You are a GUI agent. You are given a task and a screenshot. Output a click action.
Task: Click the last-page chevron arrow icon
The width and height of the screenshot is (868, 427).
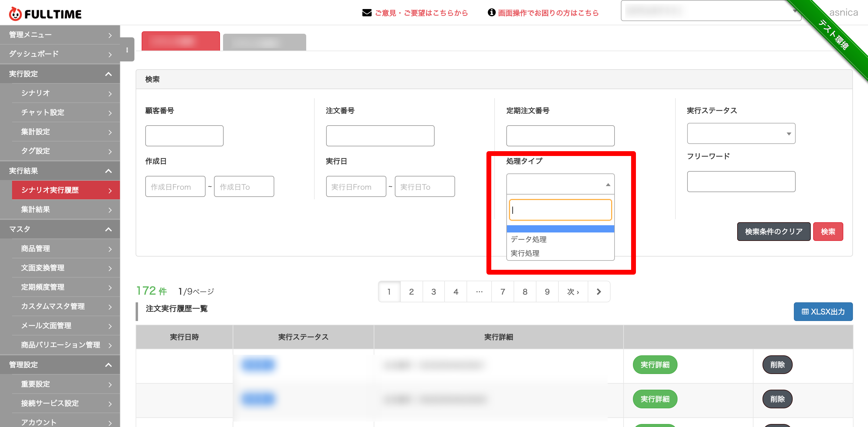(x=599, y=291)
